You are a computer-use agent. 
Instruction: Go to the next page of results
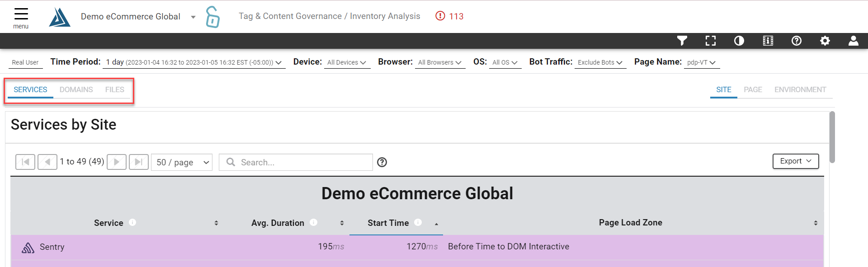click(117, 162)
